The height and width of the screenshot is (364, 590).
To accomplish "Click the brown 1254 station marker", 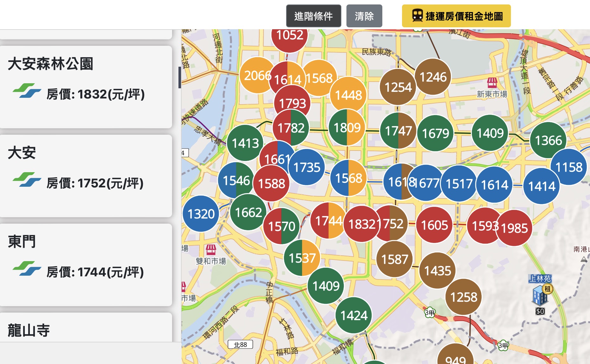I will 398,87.
